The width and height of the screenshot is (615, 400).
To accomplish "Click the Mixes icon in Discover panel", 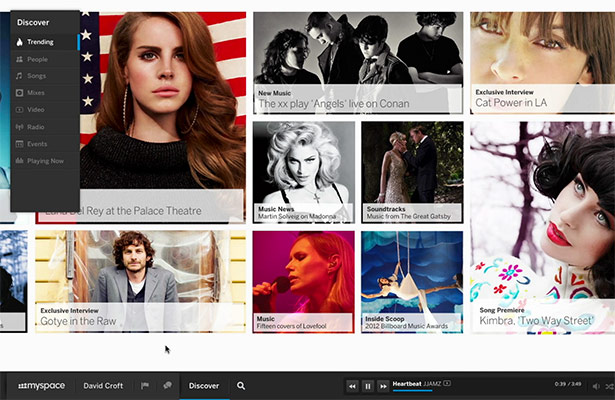I will pos(19,93).
